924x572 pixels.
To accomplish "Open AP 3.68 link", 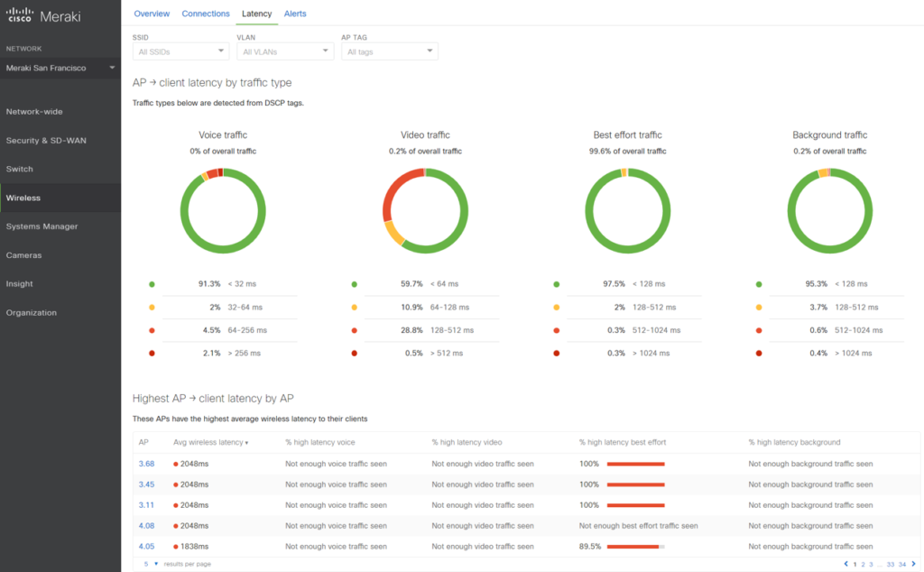I will (x=146, y=464).
